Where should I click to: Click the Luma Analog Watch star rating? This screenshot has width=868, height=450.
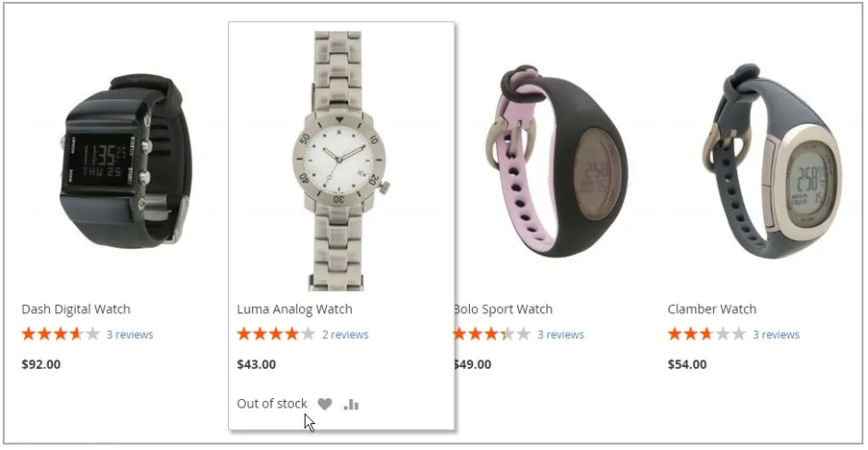[276, 334]
